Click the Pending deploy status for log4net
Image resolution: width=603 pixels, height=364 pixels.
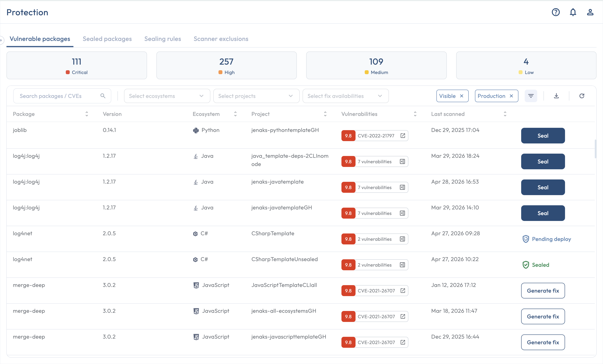click(546, 239)
